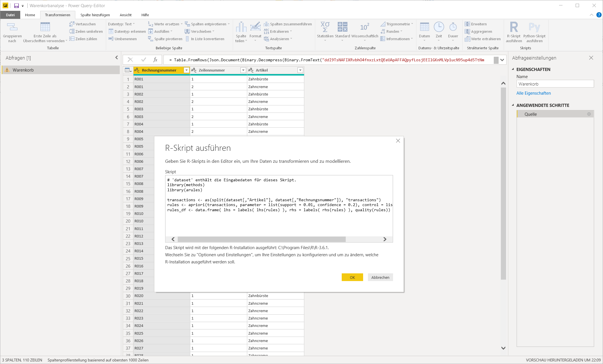Click the Dauer clock icon
Screen dimensions: 603x364
coord(453,27)
